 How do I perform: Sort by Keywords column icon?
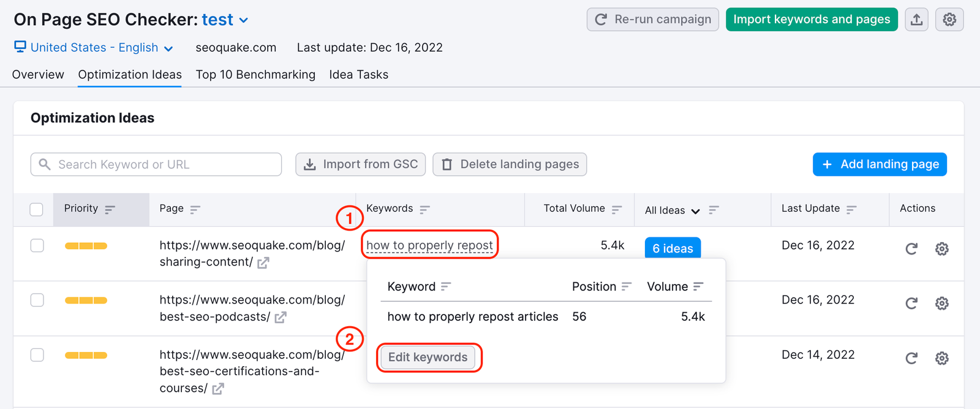(424, 209)
